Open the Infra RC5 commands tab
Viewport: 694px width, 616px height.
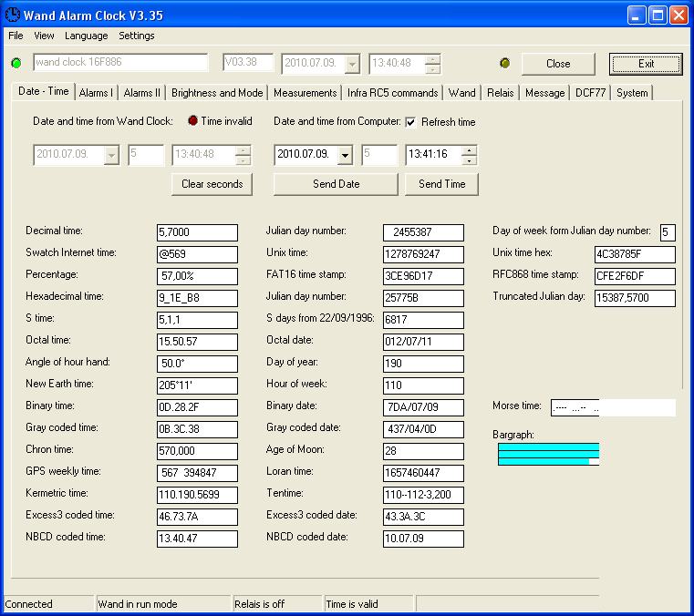tap(392, 93)
